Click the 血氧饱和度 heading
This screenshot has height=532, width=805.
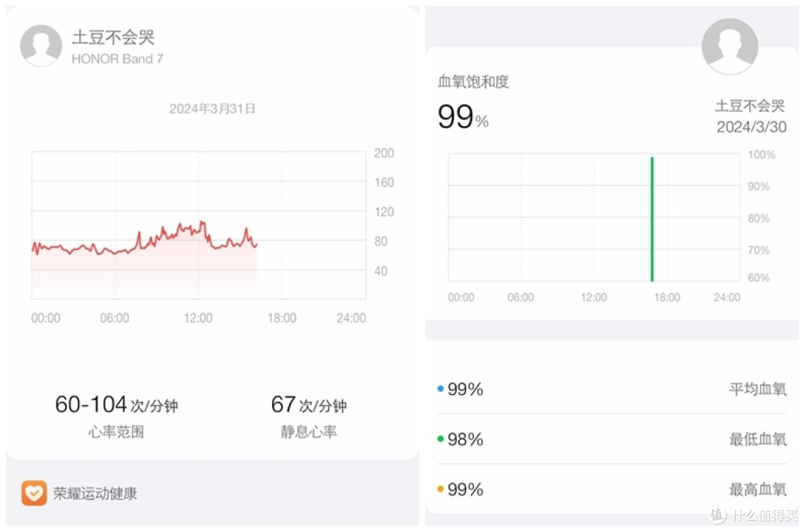coord(473,81)
